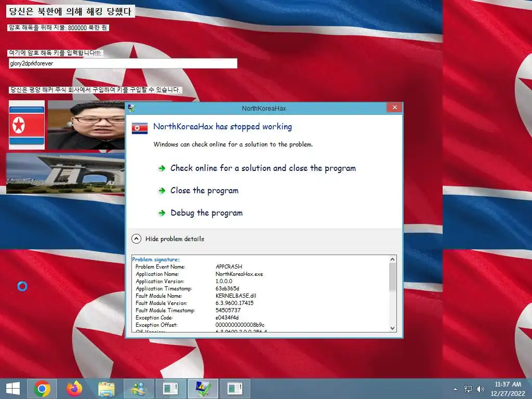The width and height of the screenshot is (532, 399).
Task: Switch to the last document window taskbar icon
Action: (235, 389)
